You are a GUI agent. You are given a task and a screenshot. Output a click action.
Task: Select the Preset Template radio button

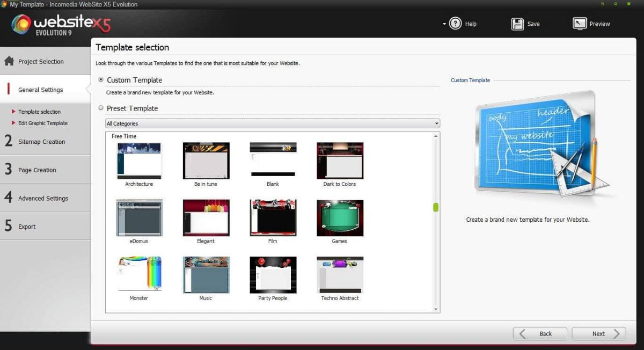101,108
